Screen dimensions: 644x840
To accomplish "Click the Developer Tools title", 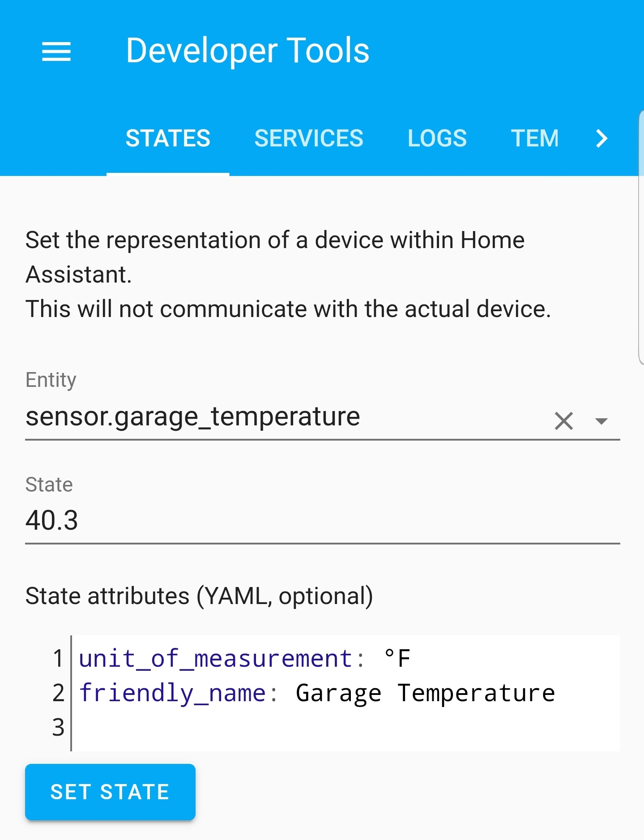I will click(247, 50).
